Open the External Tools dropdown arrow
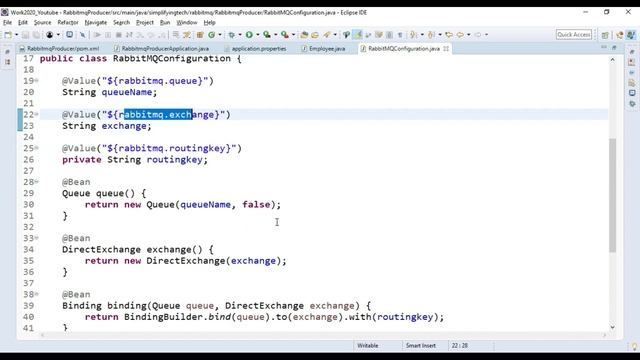640x360 pixels. click(293, 35)
